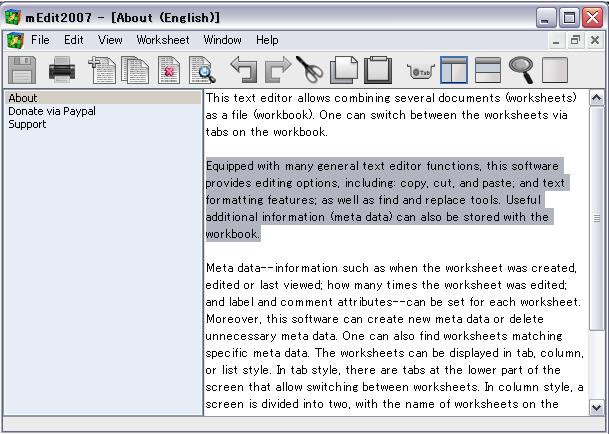
Task: Open the Edit menu
Action: click(x=73, y=40)
